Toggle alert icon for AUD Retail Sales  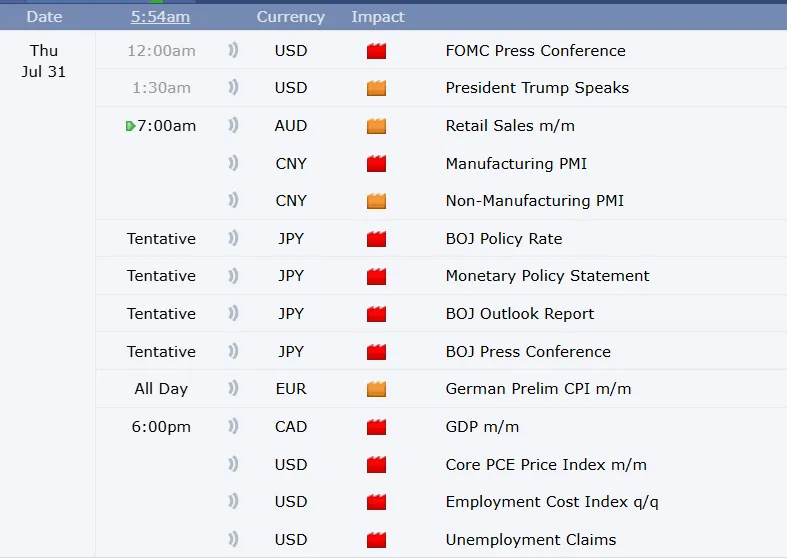[x=233, y=126]
